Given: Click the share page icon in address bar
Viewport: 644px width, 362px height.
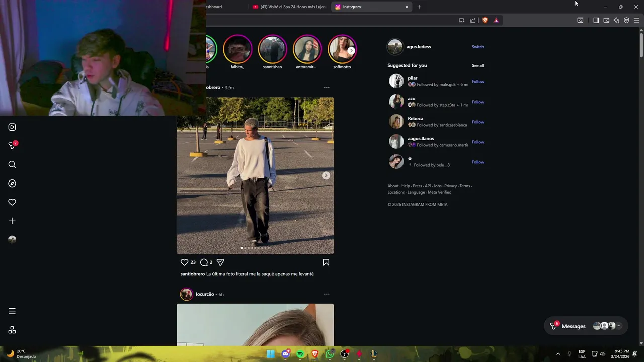Looking at the screenshot, I should (x=473, y=20).
